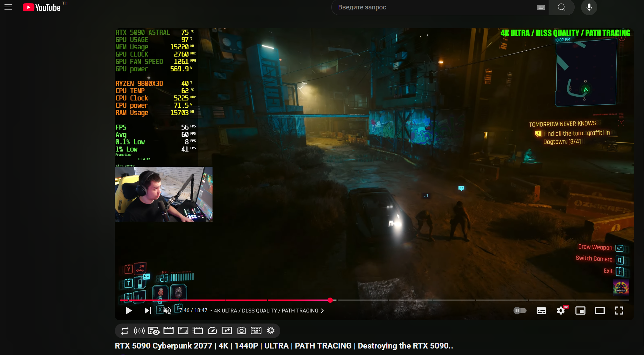Image resolution: width=644 pixels, height=355 pixels.
Task: Click the eye visibility control icon
Action: 154,331
